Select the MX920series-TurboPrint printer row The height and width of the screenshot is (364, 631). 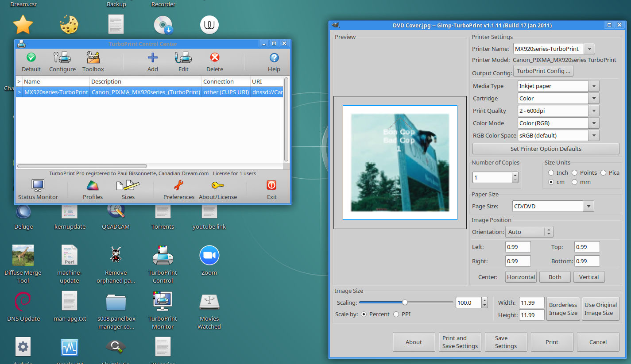pos(56,92)
